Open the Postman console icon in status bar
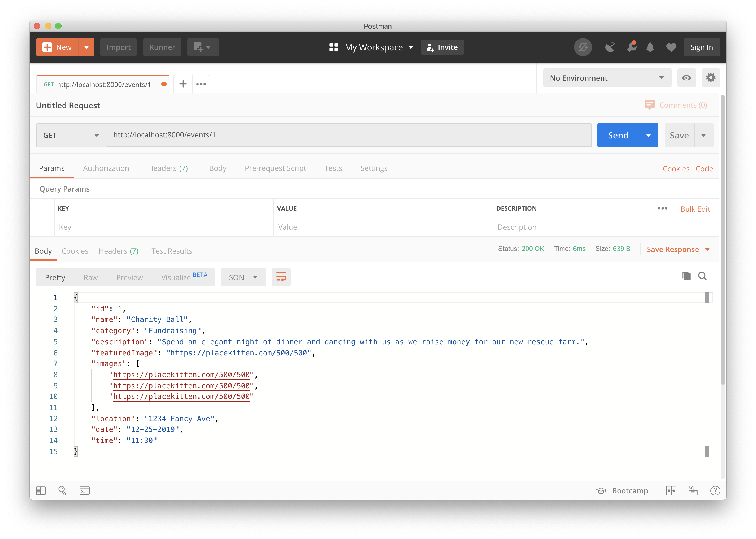The image size is (756, 539). coord(85,490)
